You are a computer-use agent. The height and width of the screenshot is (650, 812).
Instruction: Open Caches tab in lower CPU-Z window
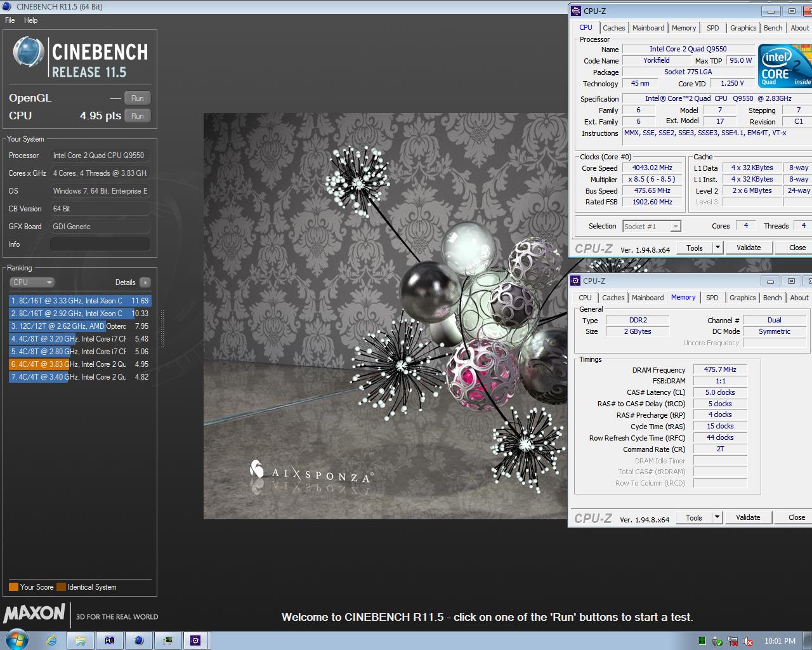pos(613,298)
